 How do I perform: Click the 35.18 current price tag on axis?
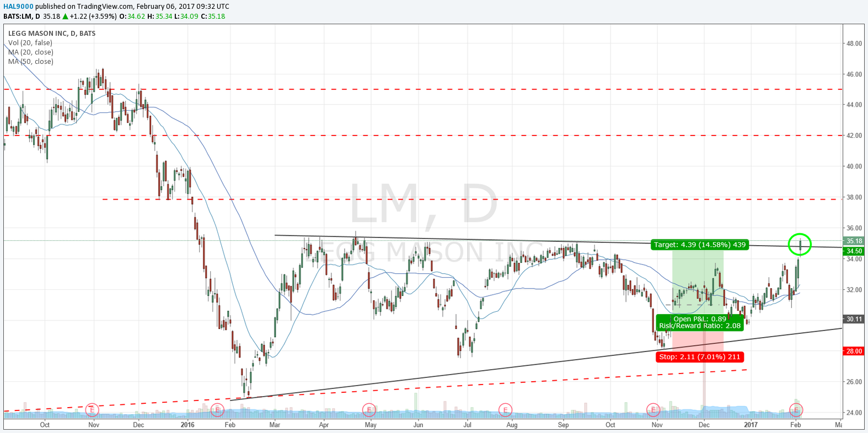point(854,241)
